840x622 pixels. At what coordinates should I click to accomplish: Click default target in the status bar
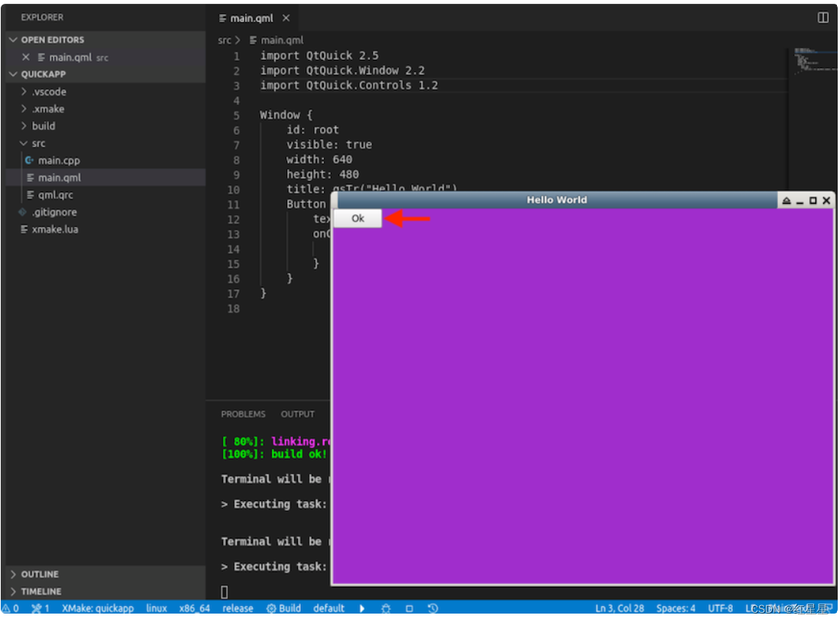point(328,608)
